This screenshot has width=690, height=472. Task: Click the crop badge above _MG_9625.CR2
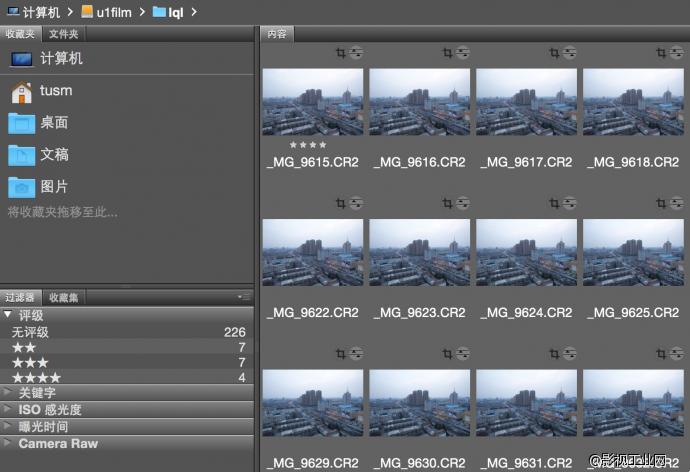tap(661, 203)
